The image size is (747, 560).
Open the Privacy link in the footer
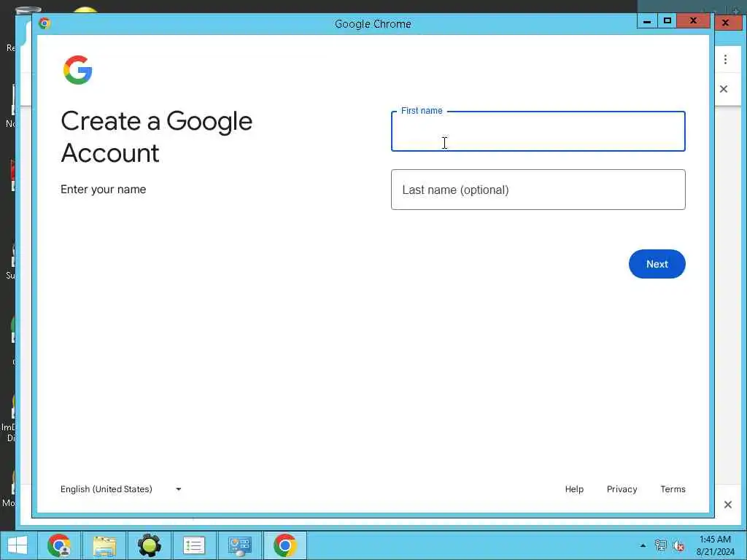point(622,489)
